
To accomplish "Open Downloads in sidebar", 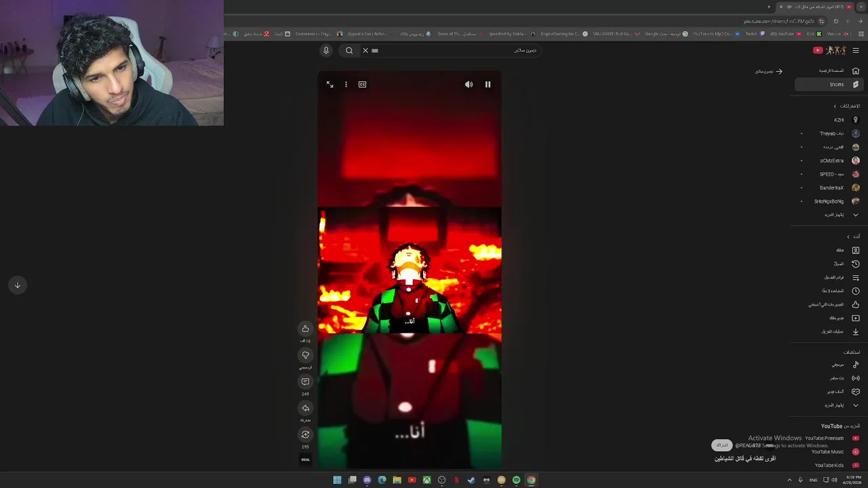I will click(x=831, y=331).
